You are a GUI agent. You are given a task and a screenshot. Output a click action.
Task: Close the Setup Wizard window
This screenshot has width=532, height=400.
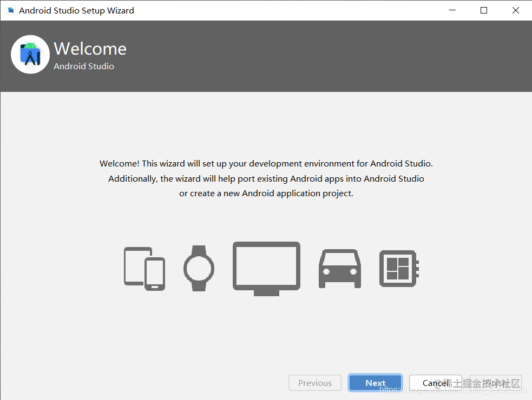[516, 10]
